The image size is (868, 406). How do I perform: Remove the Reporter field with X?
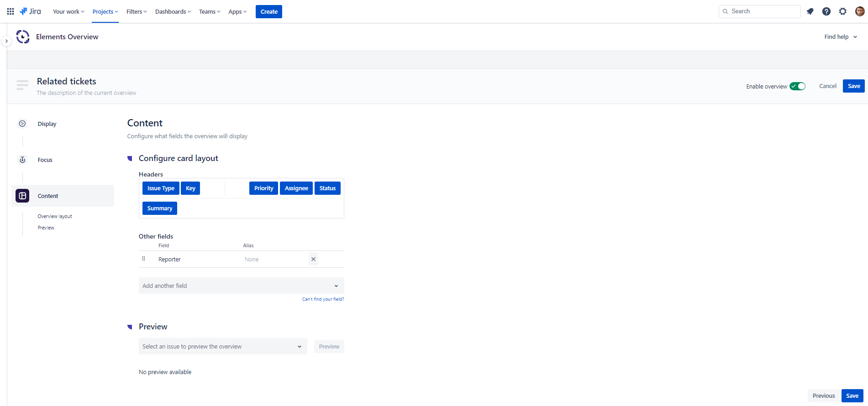click(313, 259)
